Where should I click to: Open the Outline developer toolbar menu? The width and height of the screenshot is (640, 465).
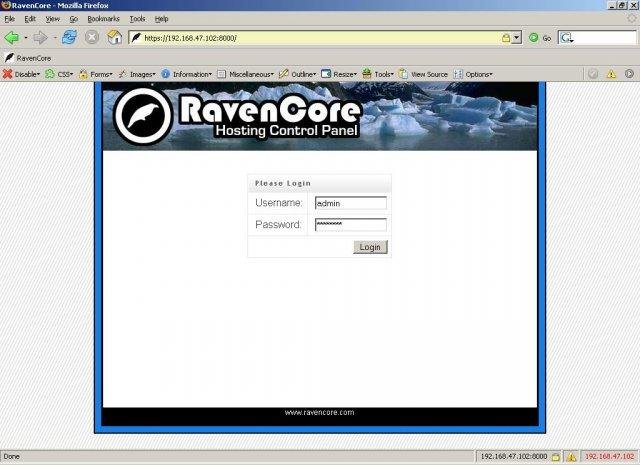pos(298,74)
